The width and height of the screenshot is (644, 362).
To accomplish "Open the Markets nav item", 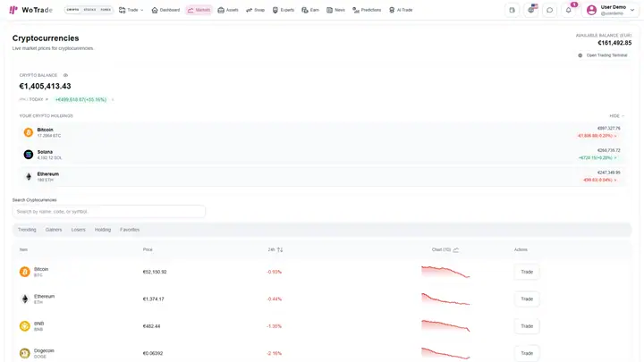I will click(199, 10).
